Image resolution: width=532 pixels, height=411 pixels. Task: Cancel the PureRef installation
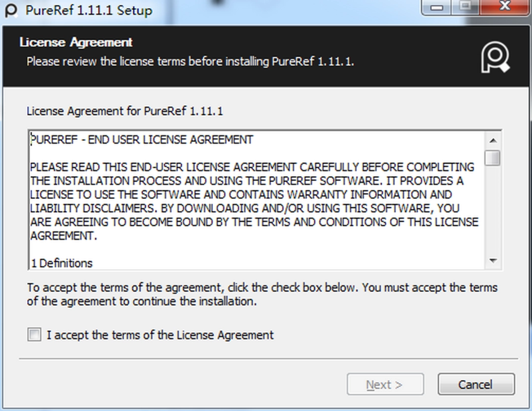(476, 384)
